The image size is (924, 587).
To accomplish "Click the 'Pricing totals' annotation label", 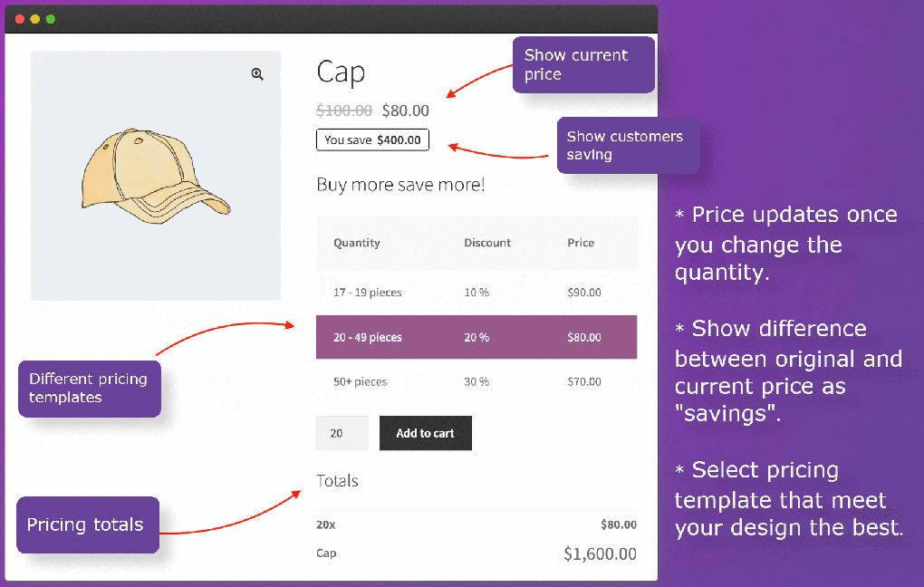I will [x=86, y=524].
